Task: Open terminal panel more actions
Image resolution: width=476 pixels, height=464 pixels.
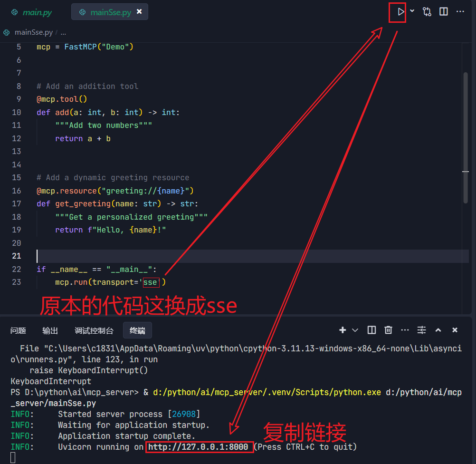Action: [x=405, y=330]
